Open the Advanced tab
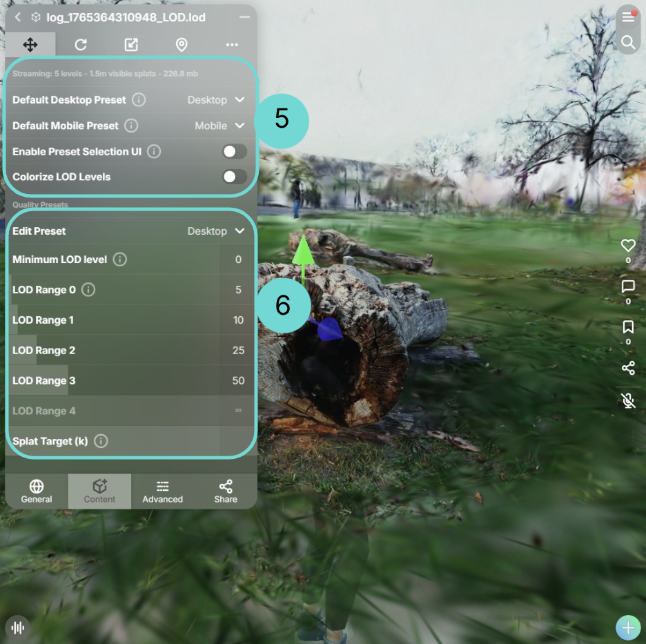This screenshot has height=644, width=646. [163, 491]
